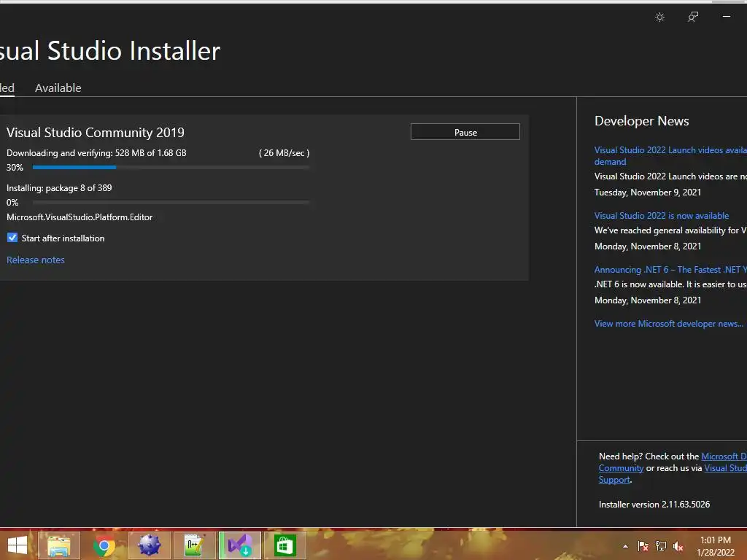Switch to the Available tab

(x=58, y=88)
